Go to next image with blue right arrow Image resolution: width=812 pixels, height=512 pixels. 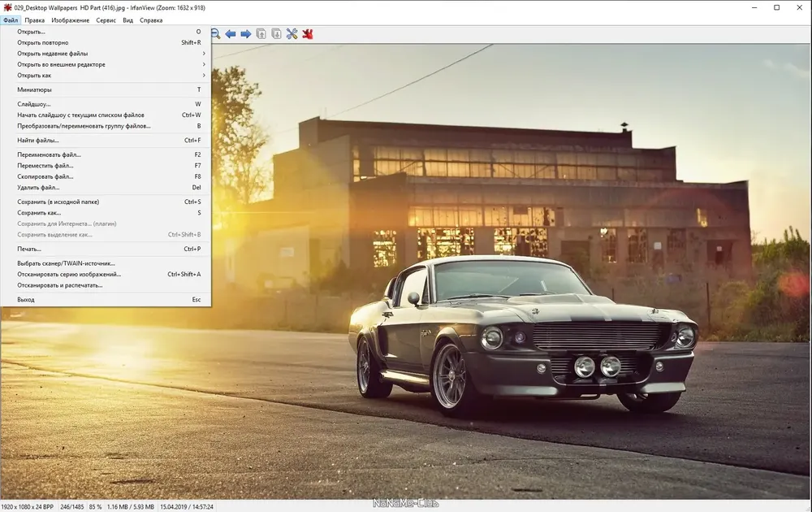(246, 34)
